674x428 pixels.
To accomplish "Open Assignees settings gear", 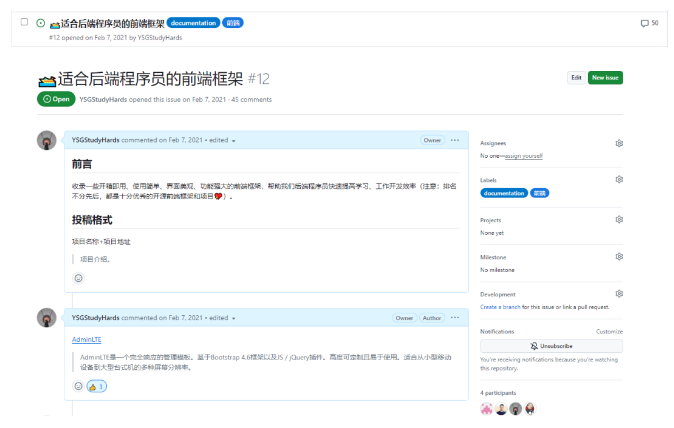I will pyautogui.click(x=619, y=143).
